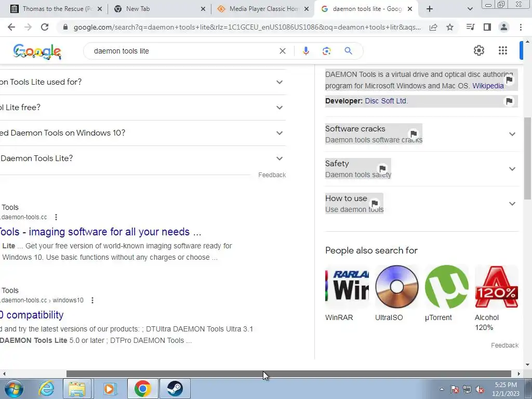Image resolution: width=532 pixels, height=399 pixels.
Task: Open a new tab with the plus button
Action: [x=430, y=9]
